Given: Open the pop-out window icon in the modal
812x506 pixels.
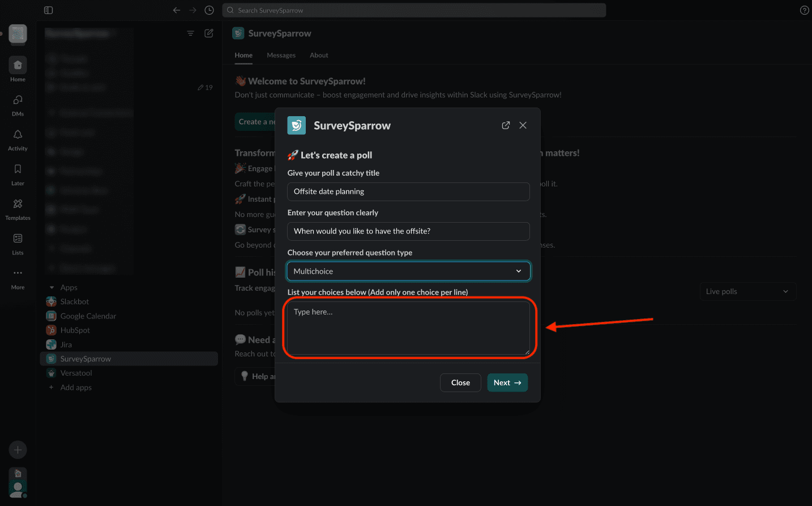Looking at the screenshot, I should pyautogui.click(x=506, y=125).
